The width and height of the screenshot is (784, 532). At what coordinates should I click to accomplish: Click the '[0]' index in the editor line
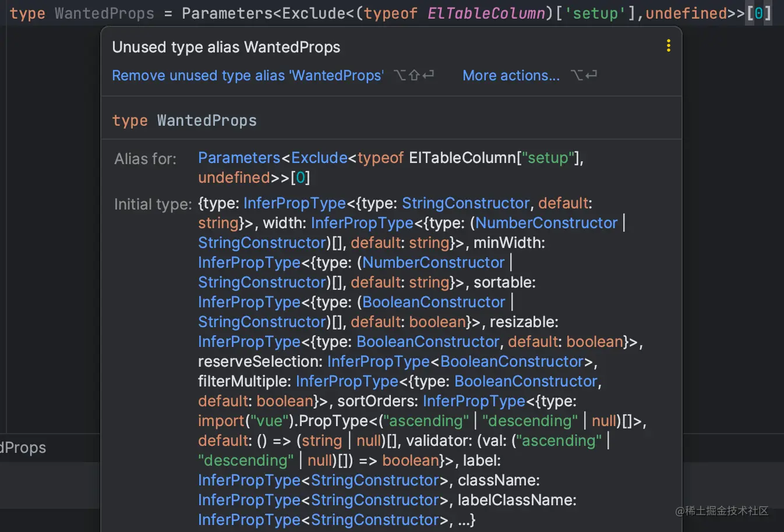(x=759, y=13)
